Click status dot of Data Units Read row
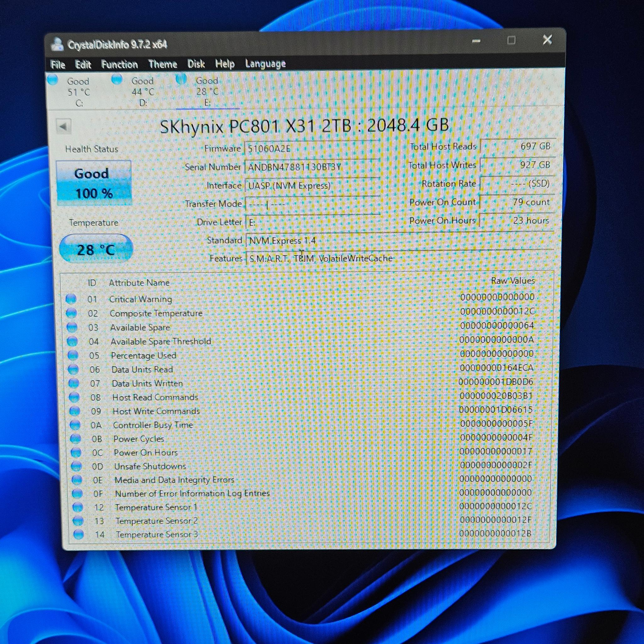 tap(73, 369)
